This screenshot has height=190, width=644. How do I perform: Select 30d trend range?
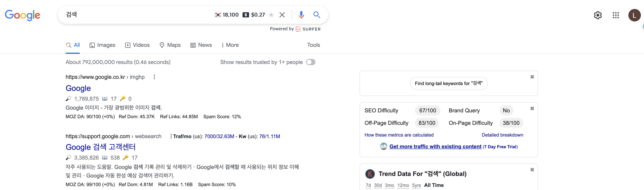378,185
